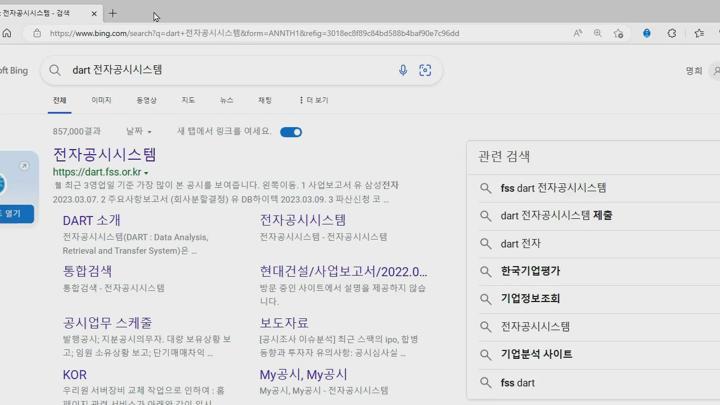Viewport: 720px width, 405px height.
Task: View site information lock icon
Action: [x=37, y=33]
